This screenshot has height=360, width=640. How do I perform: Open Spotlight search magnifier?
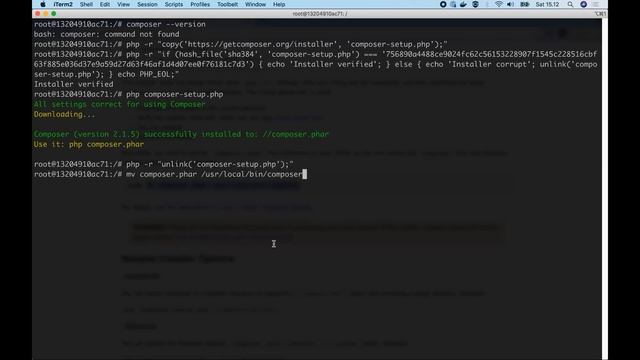[x=570, y=4]
